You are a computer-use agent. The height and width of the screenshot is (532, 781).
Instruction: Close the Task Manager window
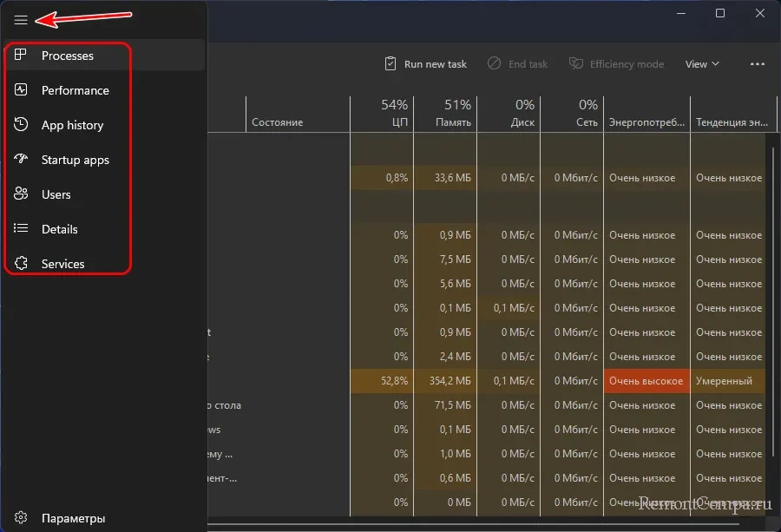point(759,13)
